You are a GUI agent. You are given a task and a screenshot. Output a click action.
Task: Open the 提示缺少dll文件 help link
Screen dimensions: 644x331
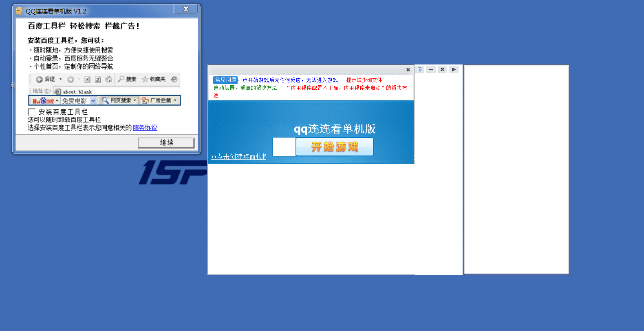364,80
